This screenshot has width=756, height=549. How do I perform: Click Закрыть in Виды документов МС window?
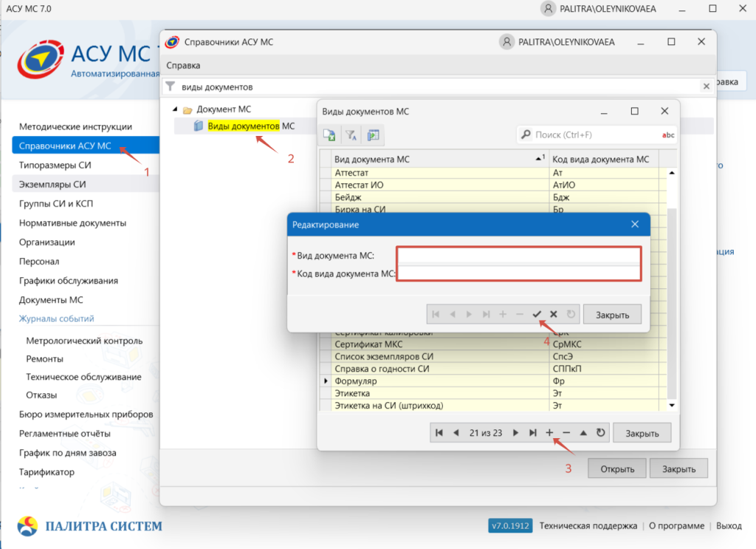click(642, 433)
